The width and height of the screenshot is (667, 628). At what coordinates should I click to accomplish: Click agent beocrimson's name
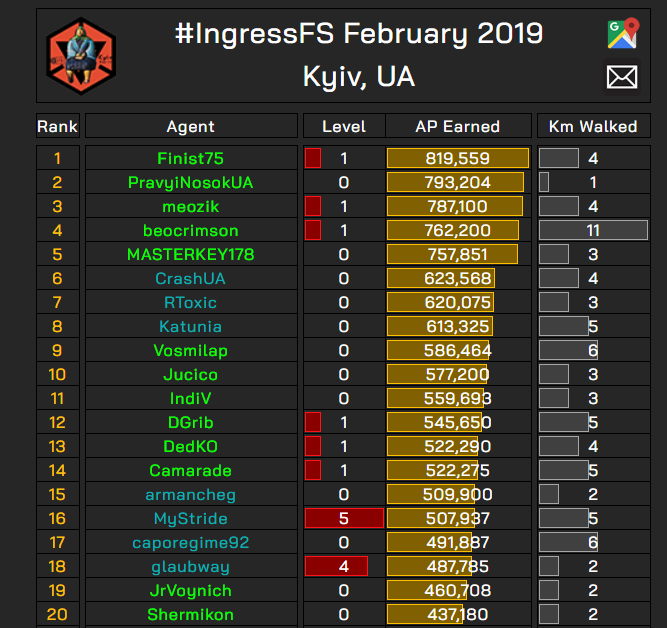pyautogui.click(x=191, y=230)
